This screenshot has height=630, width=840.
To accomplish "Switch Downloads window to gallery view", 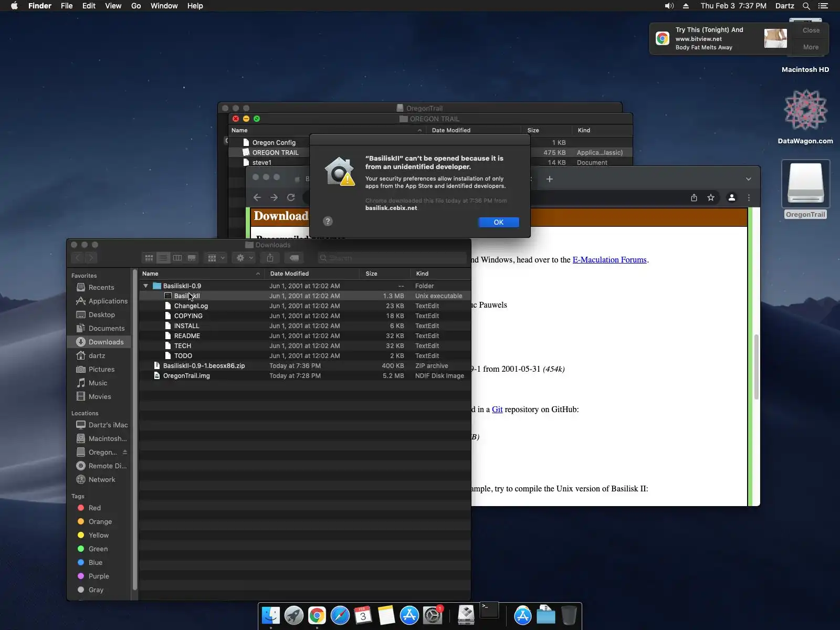I will 192,258.
